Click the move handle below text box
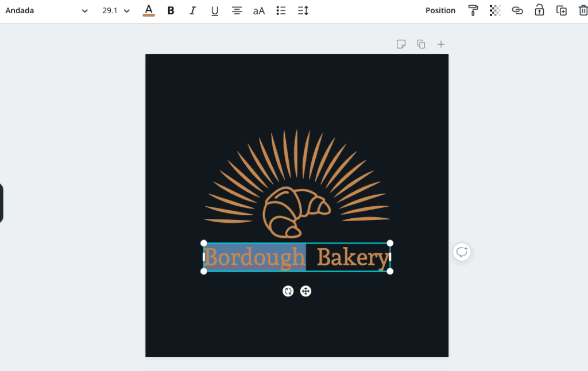 coord(305,291)
